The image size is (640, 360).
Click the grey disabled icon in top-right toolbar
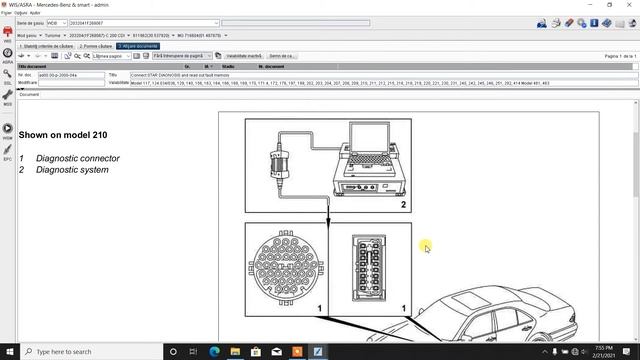(620, 23)
